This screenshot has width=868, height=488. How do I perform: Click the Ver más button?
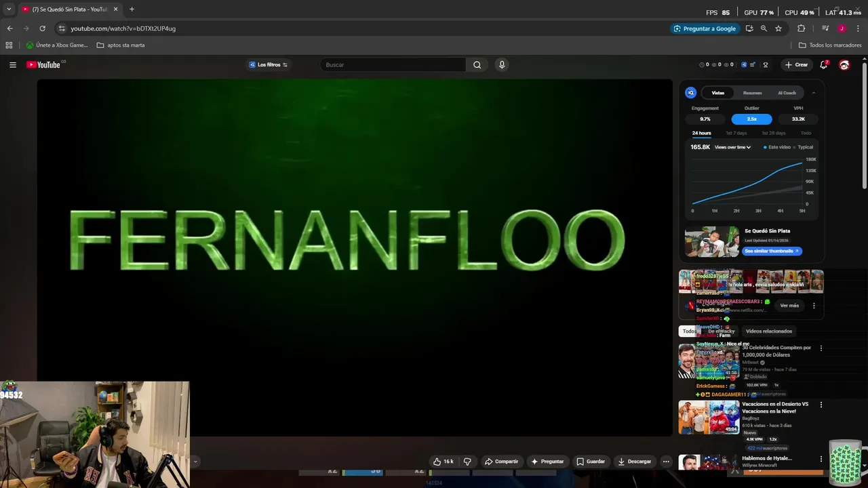point(789,306)
